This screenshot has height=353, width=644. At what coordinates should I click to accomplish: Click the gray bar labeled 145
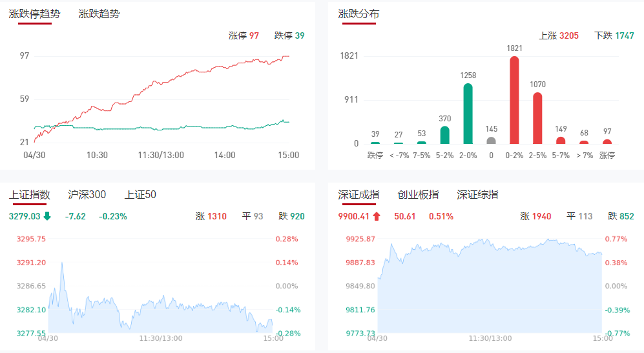tap(491, 140)
